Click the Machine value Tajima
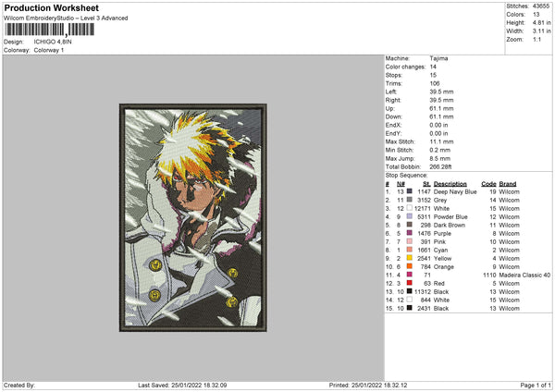The image size is (555, 392). [x=438, y=58]
